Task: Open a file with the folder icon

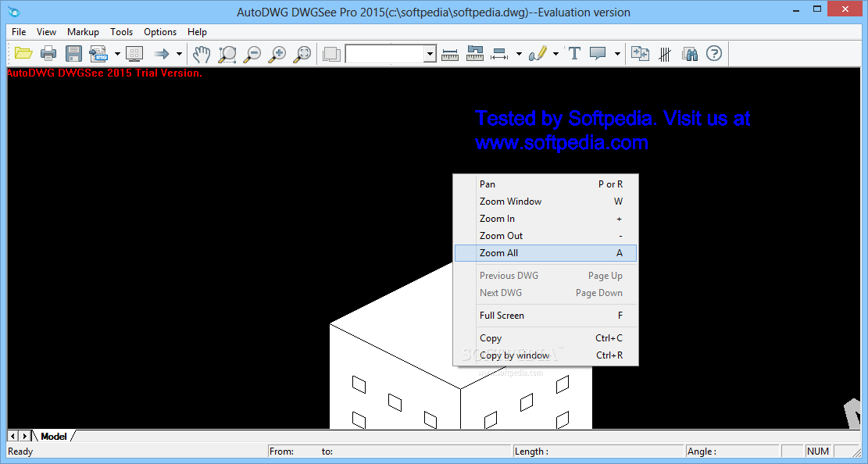Action: 23,54
